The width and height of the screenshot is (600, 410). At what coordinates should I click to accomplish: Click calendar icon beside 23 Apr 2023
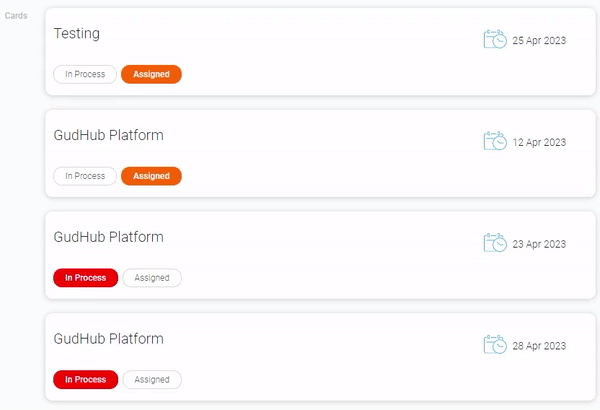(x=495, y=243)
